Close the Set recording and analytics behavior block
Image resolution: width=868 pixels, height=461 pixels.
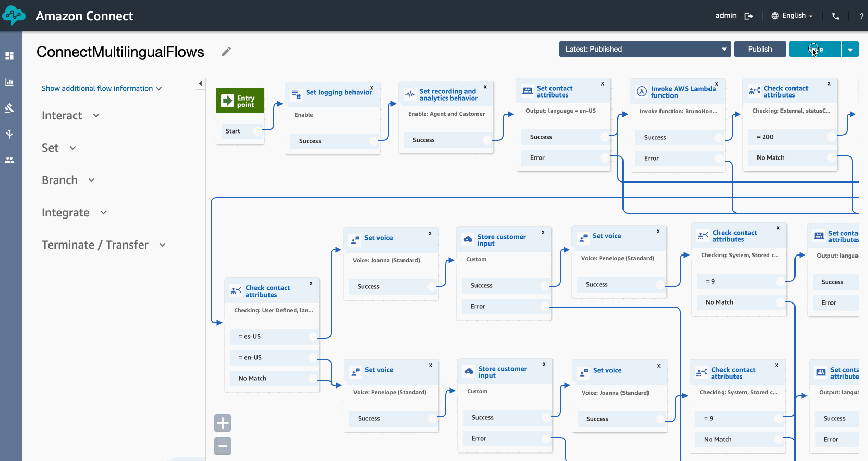(x=485, y=87)
